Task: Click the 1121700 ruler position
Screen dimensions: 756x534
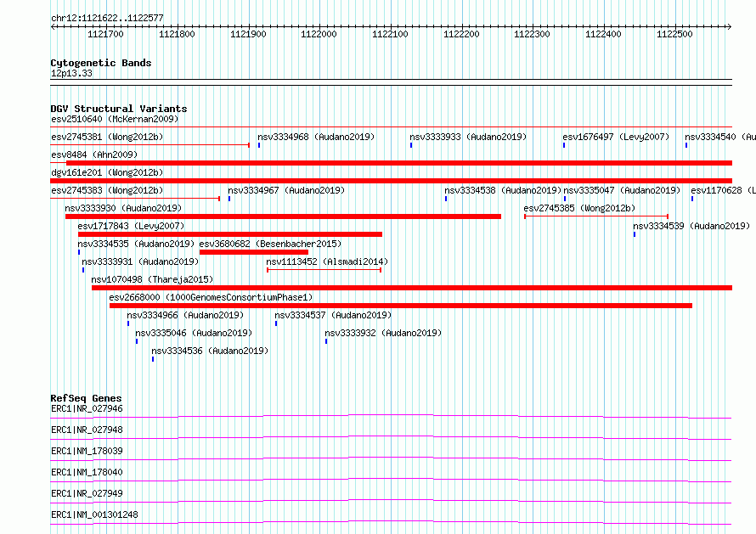Action: (105, 34)
